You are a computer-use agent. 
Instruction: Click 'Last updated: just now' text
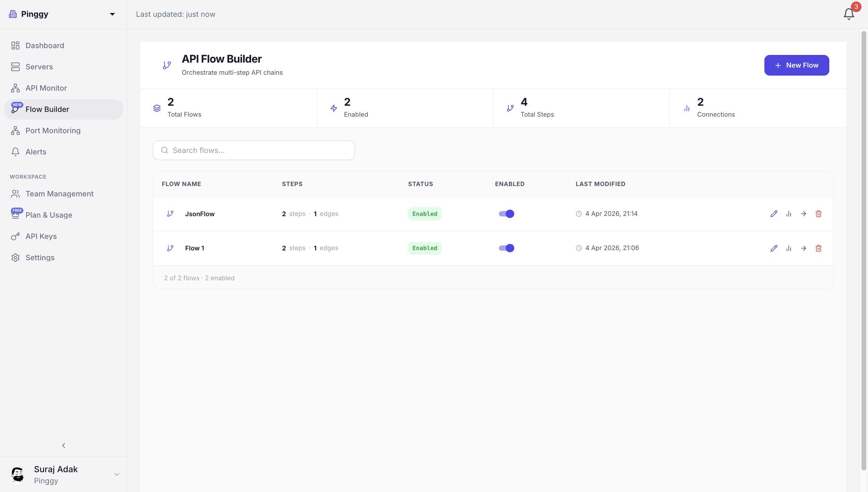point(176,14)
